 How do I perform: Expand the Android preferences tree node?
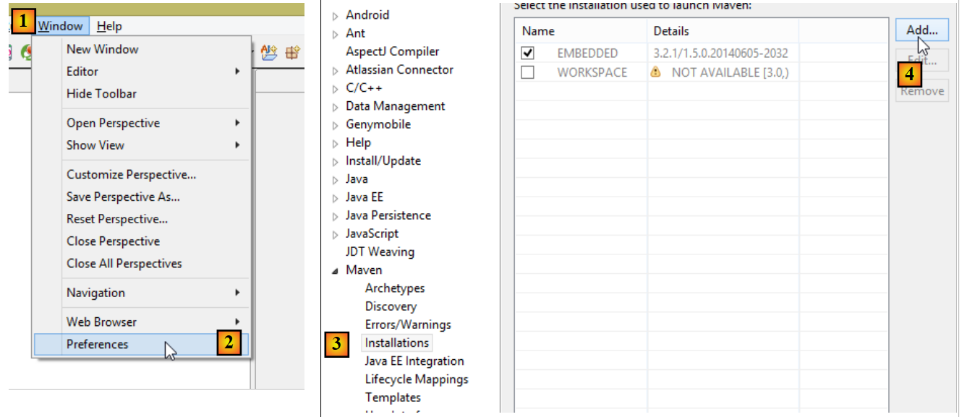coord(335,16)
